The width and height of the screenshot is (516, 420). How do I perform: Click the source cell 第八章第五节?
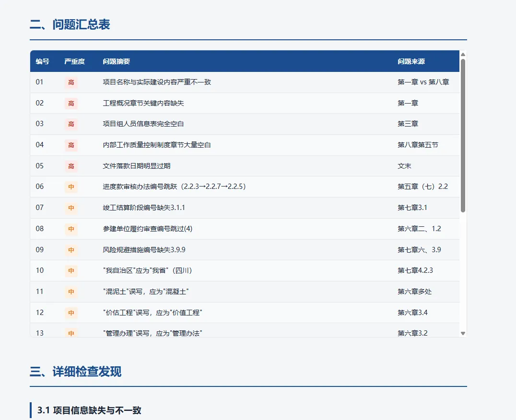tap(418, 145)
